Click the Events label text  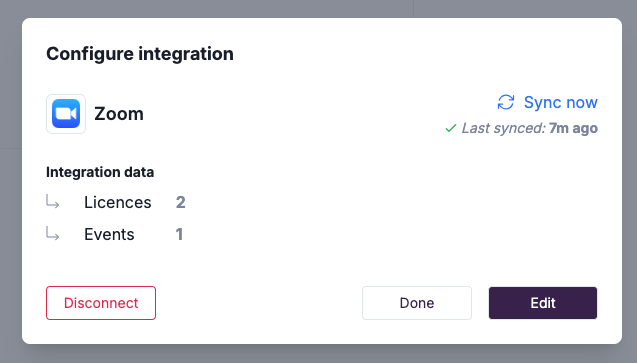[109, 234]
